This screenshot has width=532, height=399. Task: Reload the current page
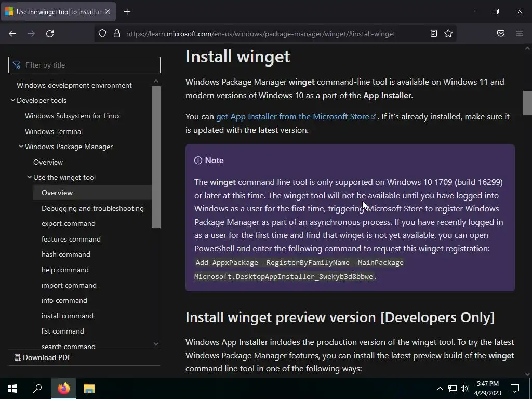[50, 34]
